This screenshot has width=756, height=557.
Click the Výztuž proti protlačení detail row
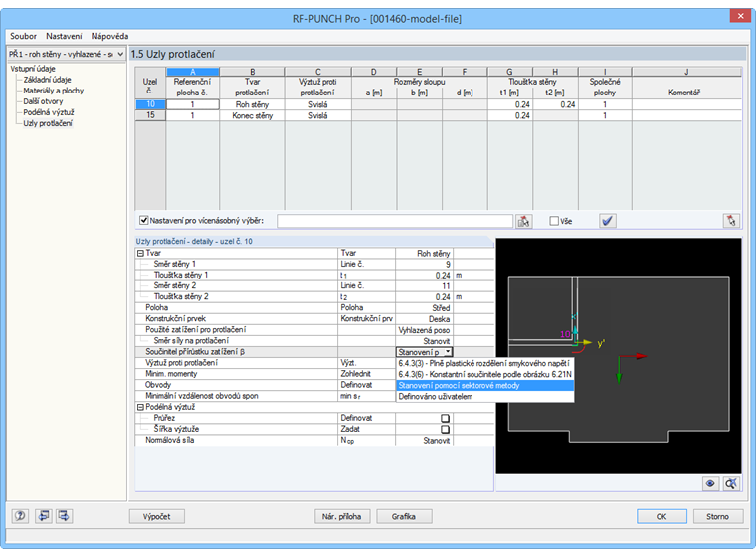[266, 363]
